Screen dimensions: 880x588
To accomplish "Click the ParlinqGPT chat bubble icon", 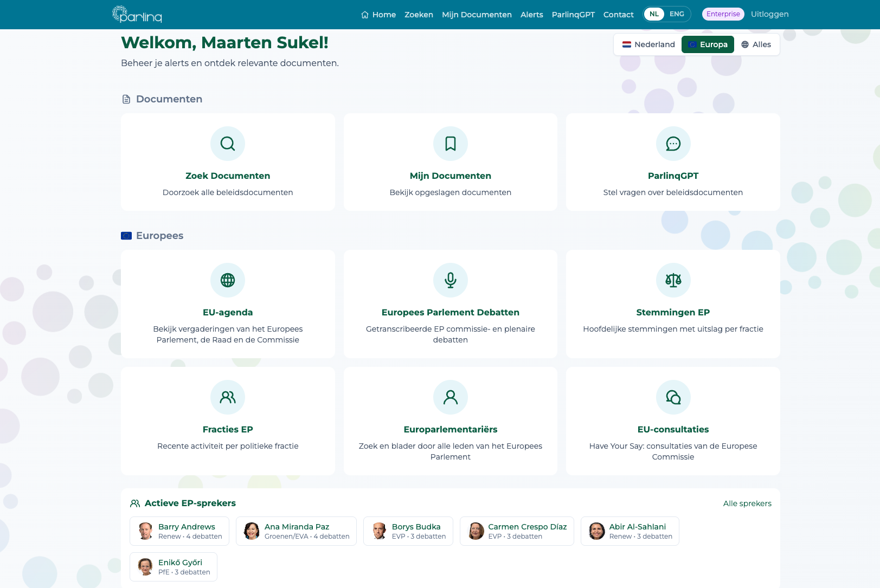I will pyautogui.click(x=673, y=144).
